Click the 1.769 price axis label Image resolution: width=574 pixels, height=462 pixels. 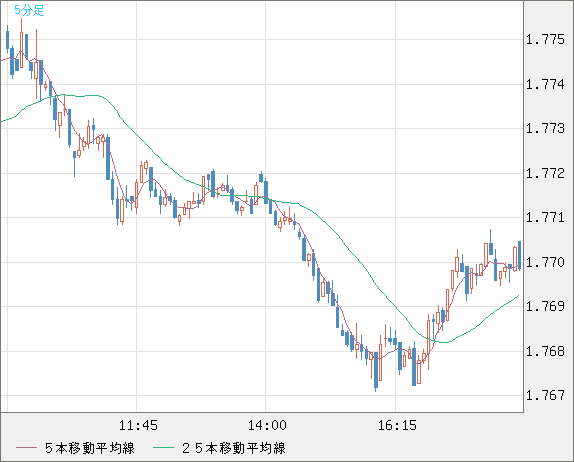point(545,306)
